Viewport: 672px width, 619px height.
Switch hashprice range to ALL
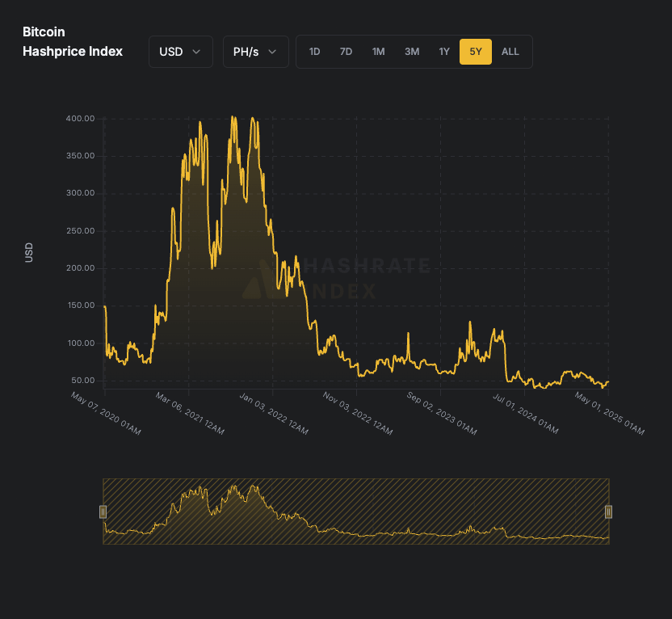coord(510,51)
